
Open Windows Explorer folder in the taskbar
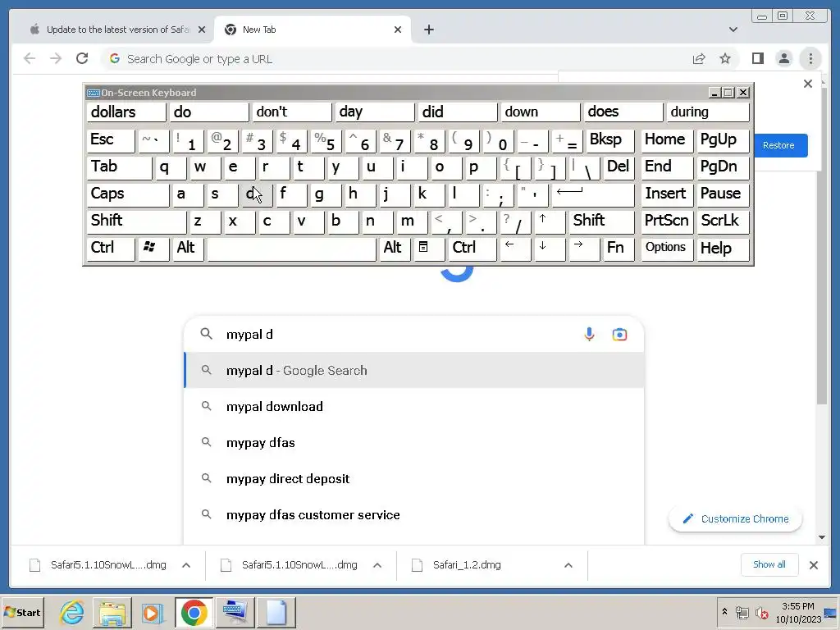(x=112, y=612)
